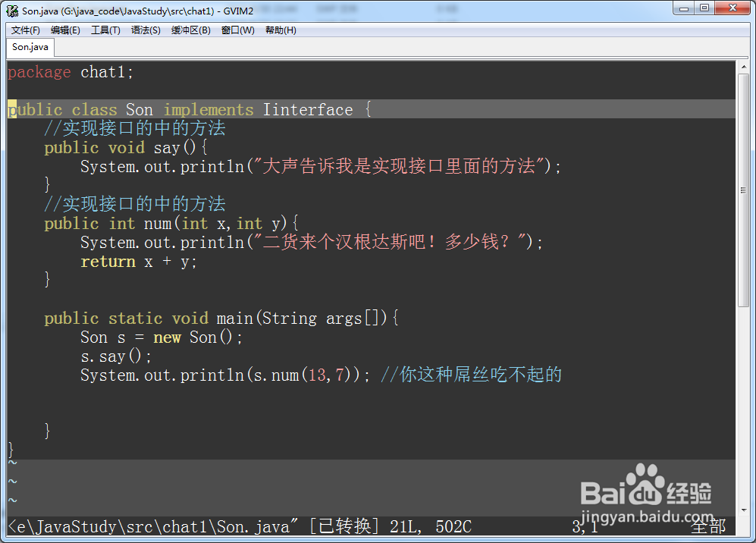Place cursor on 'implements' keyword
Viewport: 756px width, 543px height.
[209, 110]
